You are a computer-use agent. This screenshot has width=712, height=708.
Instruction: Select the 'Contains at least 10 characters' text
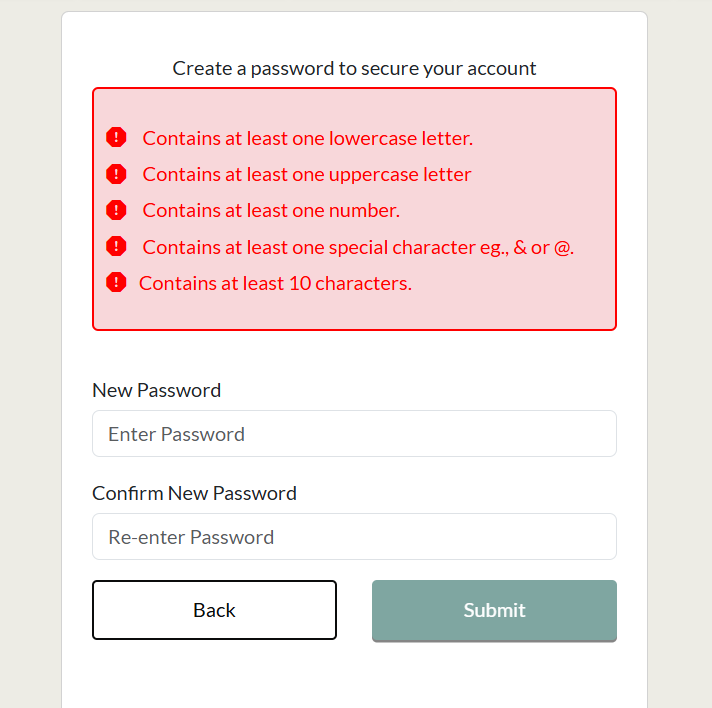(275, 283)
